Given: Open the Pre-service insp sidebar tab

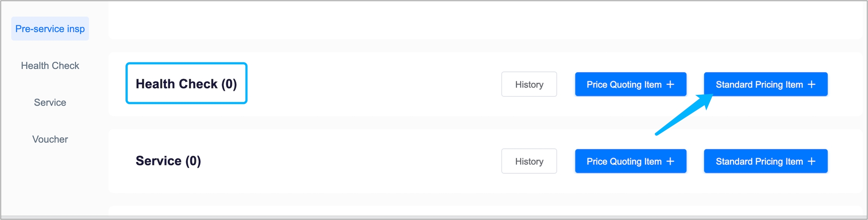Looking at the screenshot, I should pyautogui.click(x=50, y=29).
